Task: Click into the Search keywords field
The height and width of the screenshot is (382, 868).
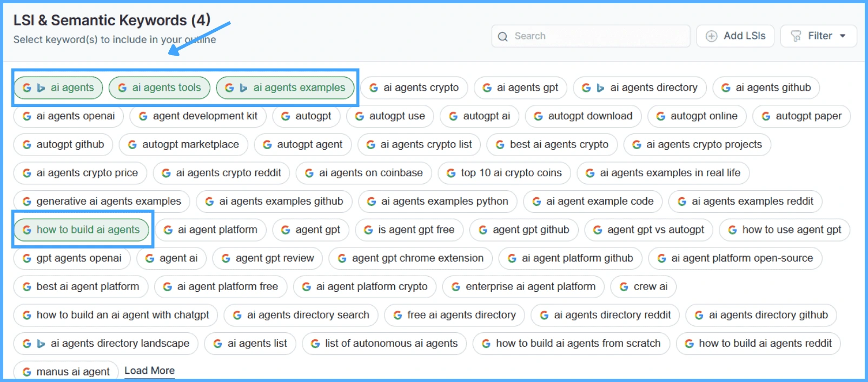Action: coord(595,36)
